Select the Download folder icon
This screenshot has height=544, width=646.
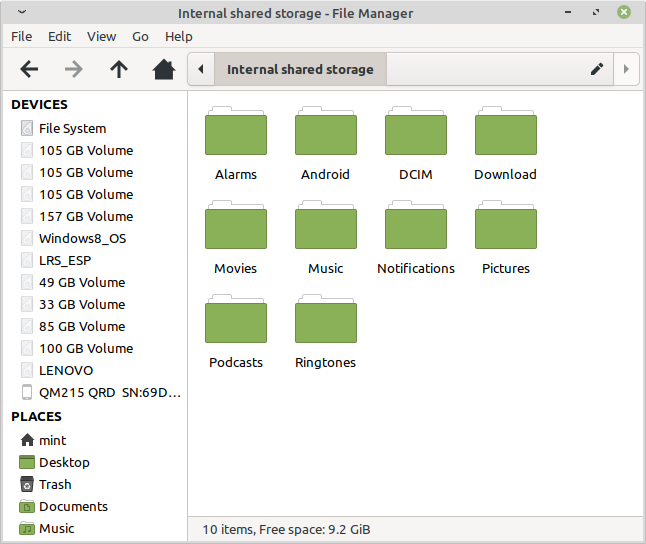506,131
